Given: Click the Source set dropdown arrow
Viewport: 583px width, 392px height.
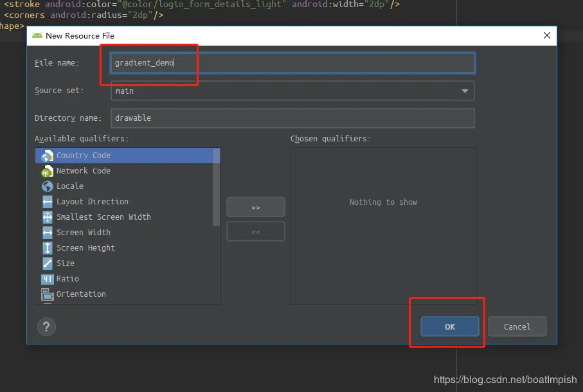Looking at the screenshot, I should point(465,91).
